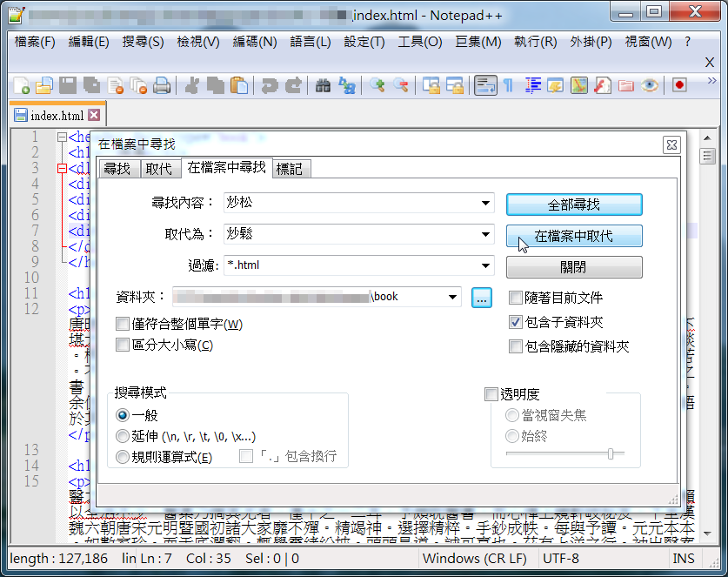728x577 pixels.
Task: Expand the toolbar overflow chevron
Action: tap(711, 81)
